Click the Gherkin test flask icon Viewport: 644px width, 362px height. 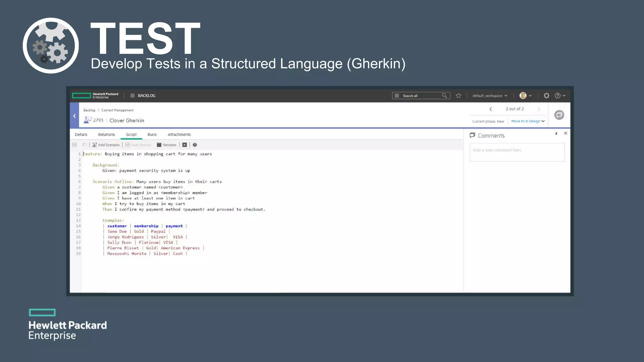tap(87, 120)
